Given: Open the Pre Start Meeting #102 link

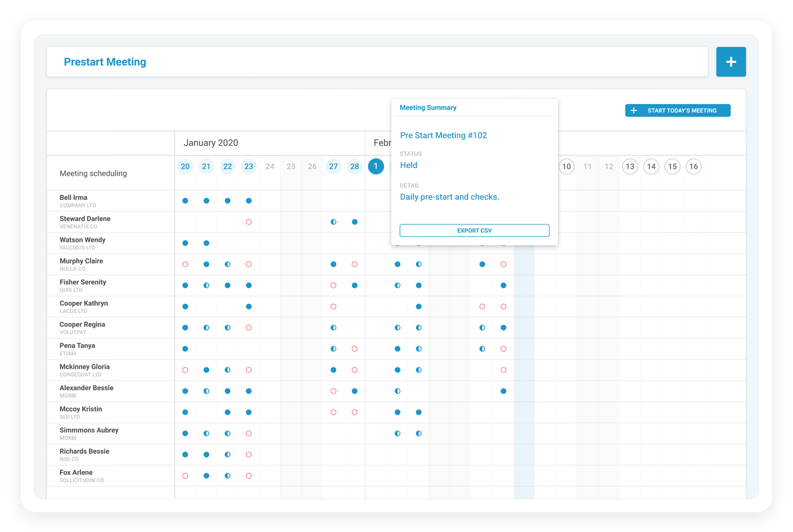Looking at the screenshot, I should pyautogui.click(x=443, y=135).
